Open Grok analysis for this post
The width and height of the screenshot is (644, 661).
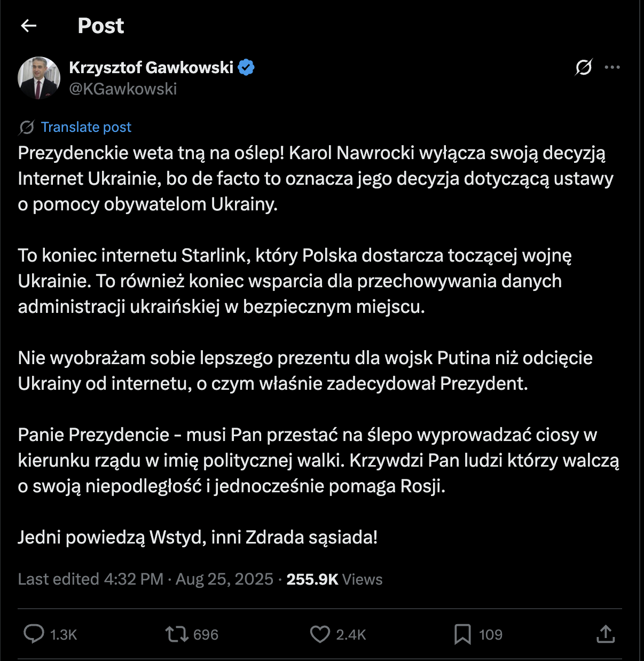tap(584, 68)
